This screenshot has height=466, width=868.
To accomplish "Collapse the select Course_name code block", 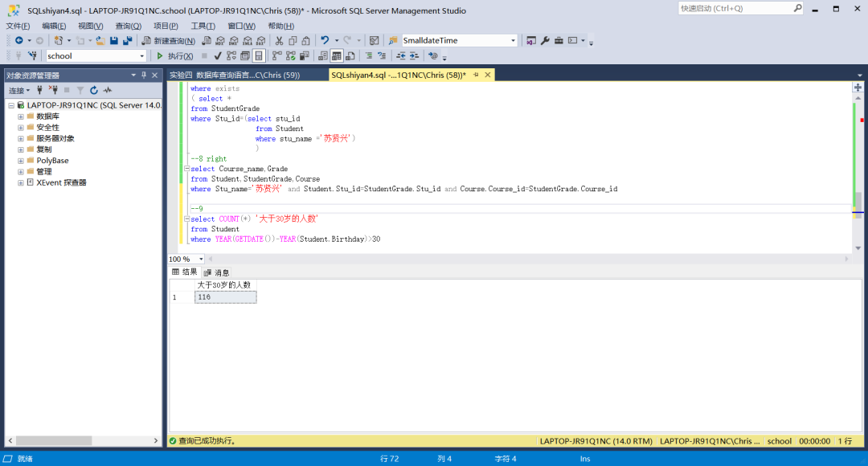I will pos(186,169).
